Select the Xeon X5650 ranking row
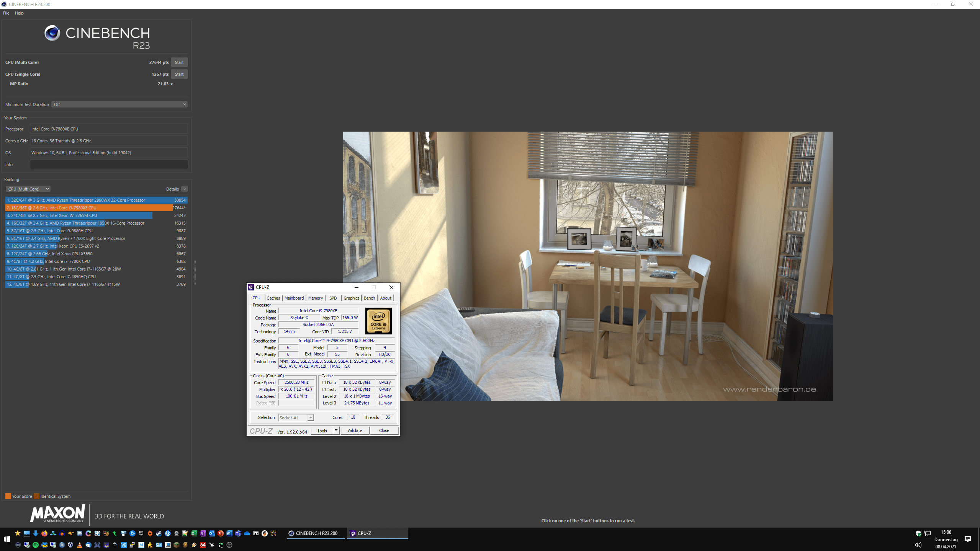The height and width of the screenshot is (551, 980). (x=96, y=254)
